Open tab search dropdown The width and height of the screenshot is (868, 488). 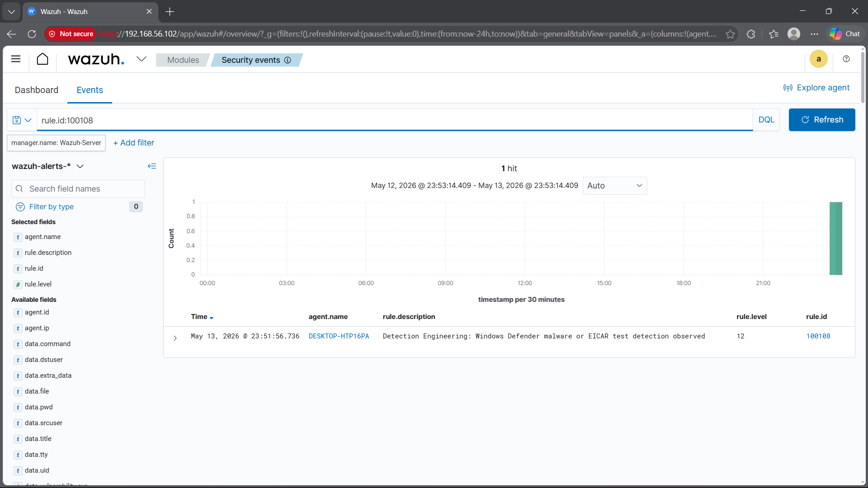click(11, 11)
